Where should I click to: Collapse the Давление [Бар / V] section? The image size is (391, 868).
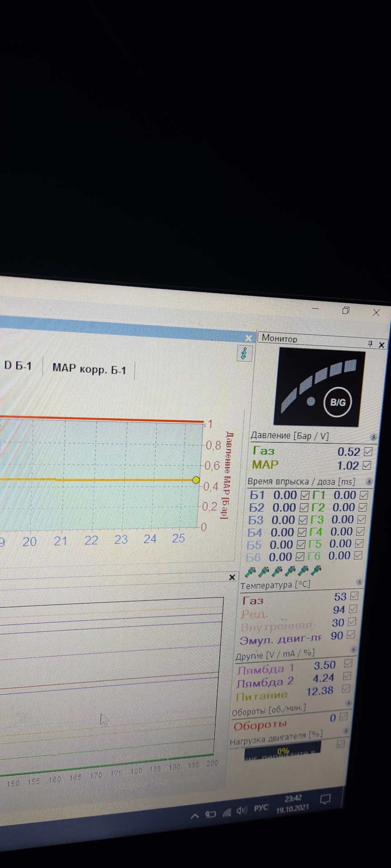tap(373, 437)
